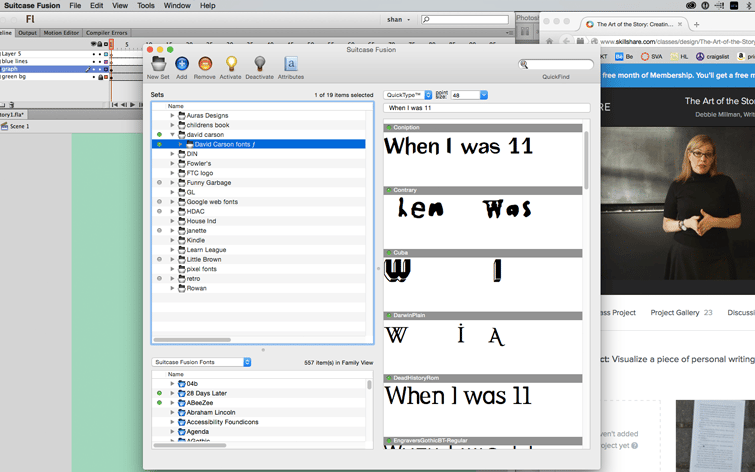
Task: Click the Scene 1 icon in Flash
Action: (5, 126)
